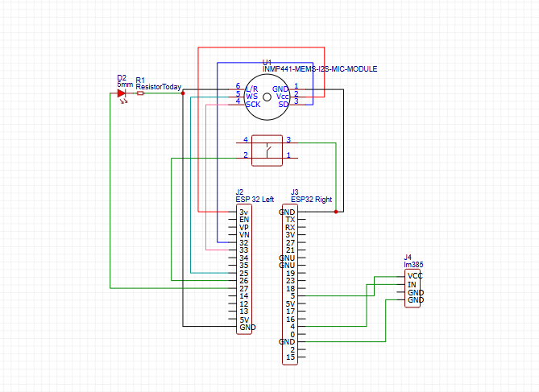The height and width of the screenshot is (392, 539).
Task: Select the RX pin on ESP32 Right
Action: coord(290,228)
